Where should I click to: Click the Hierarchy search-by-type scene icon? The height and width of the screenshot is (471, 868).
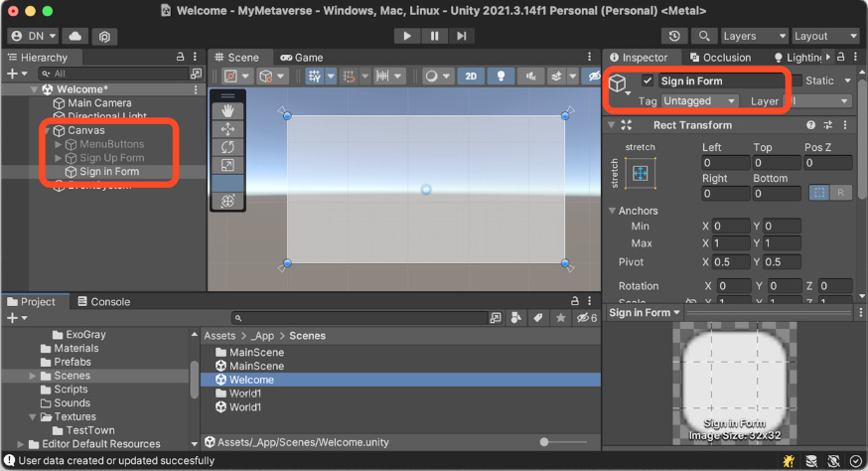[196, 74]
